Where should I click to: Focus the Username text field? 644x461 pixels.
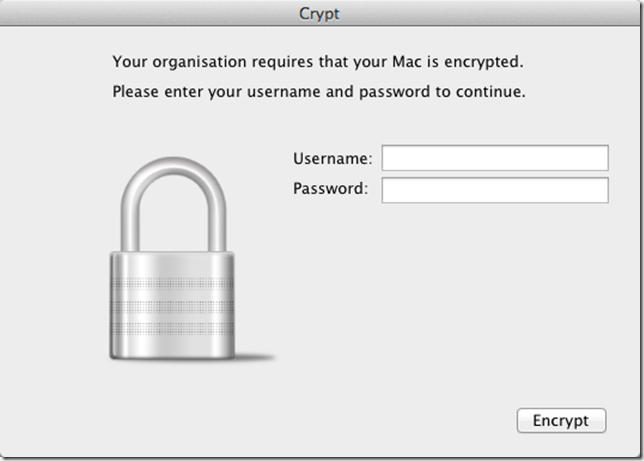point(495,158)
